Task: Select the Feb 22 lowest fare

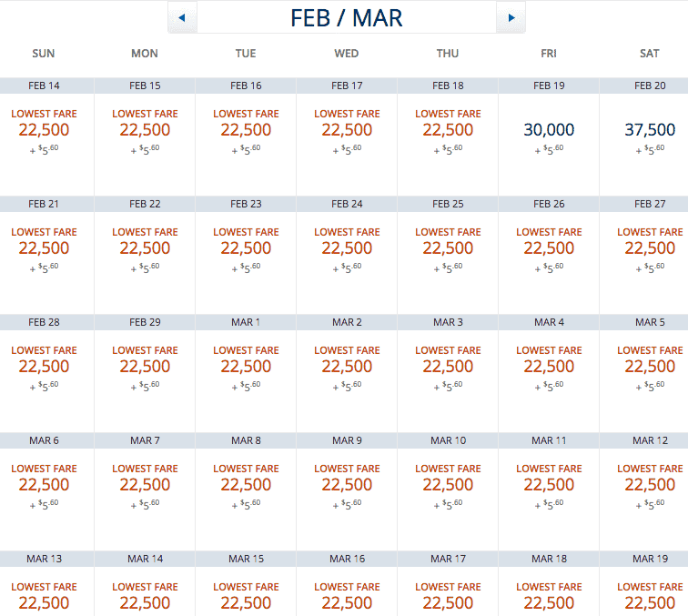Action: click(x=145, y=248)
